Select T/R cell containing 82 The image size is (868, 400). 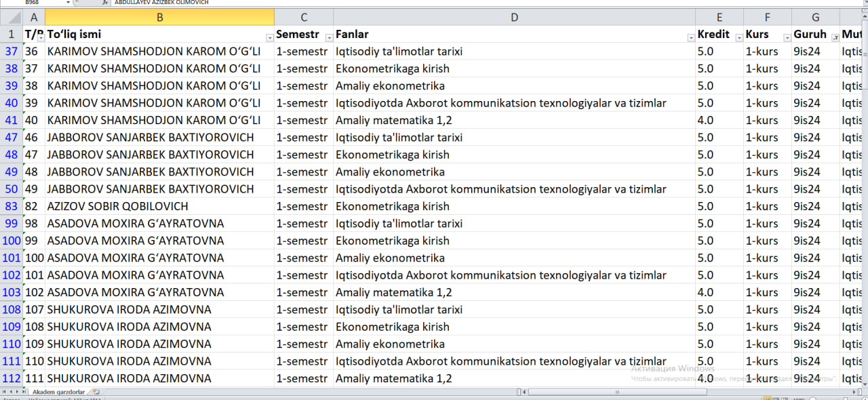34,206
